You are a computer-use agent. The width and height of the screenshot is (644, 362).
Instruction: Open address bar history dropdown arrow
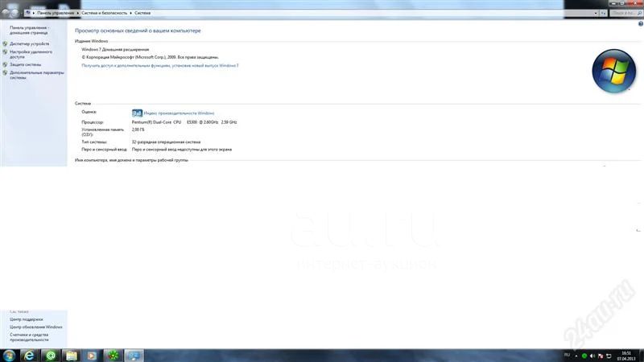point(596,13)
